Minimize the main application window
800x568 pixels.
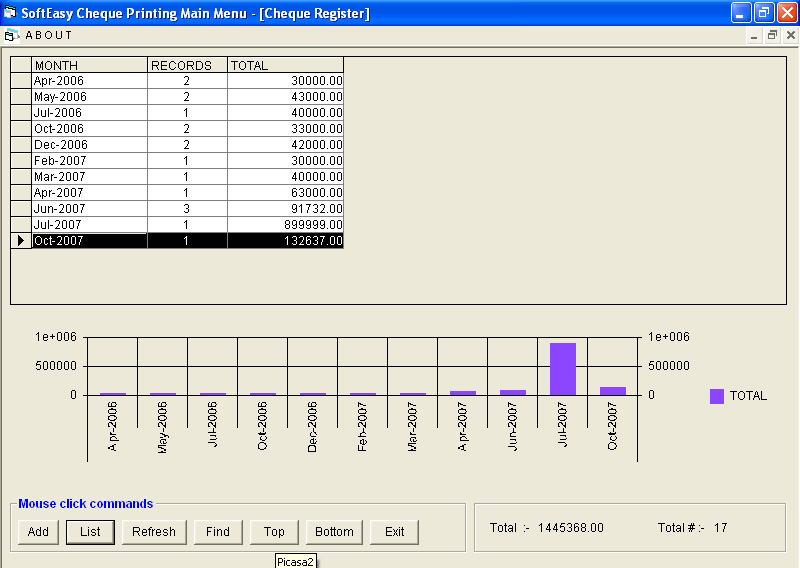tap(741, 13)
